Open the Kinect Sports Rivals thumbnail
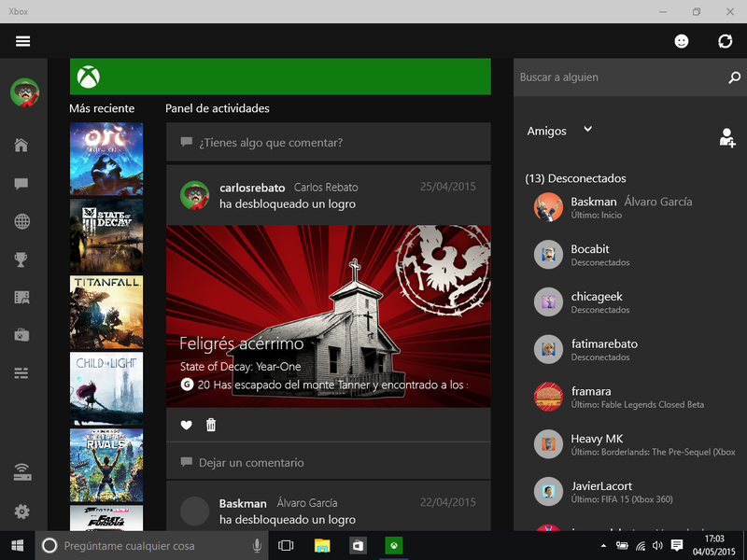Screen dimensions: 747x560 coord(106,465)
